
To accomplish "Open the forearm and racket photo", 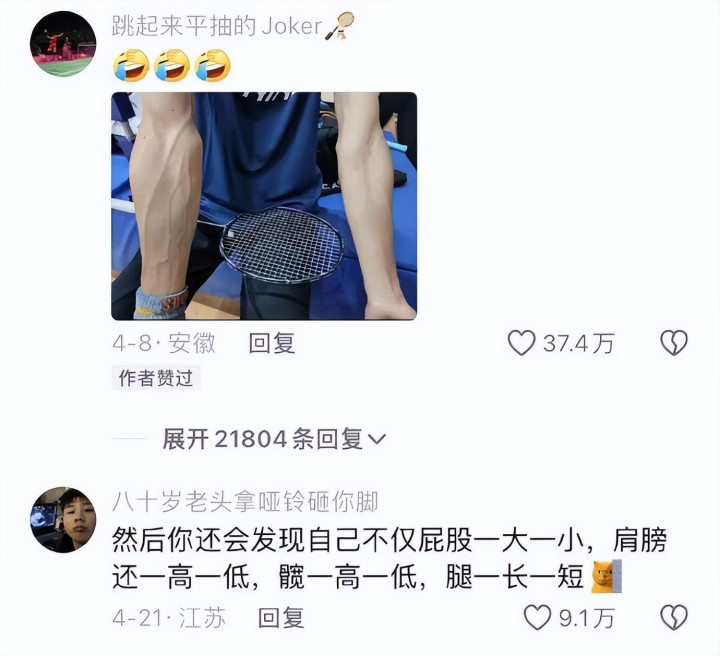I will point(264,206).
